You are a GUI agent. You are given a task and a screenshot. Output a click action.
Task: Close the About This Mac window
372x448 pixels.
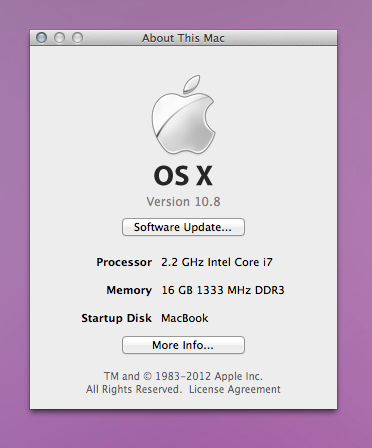point(42,38)
